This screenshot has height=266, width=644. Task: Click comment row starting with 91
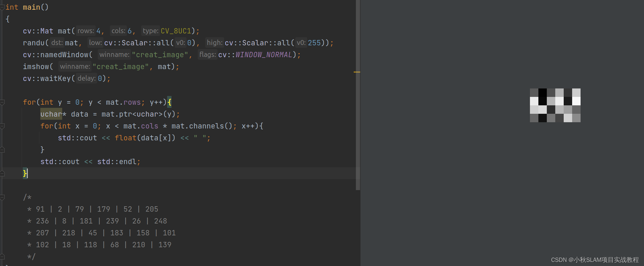point(92,209)
